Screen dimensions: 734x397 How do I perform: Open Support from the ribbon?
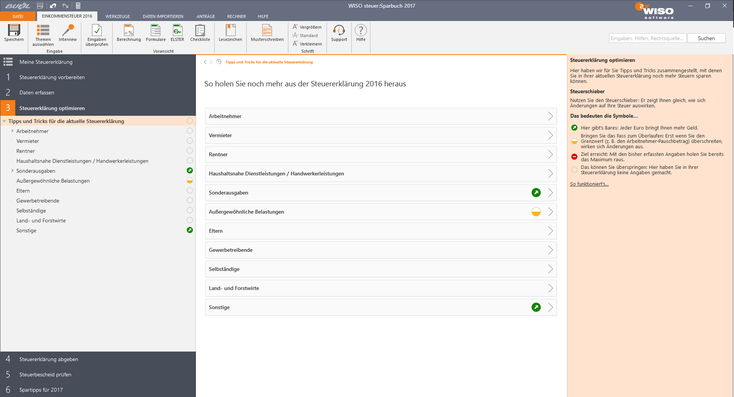[339, 33]
